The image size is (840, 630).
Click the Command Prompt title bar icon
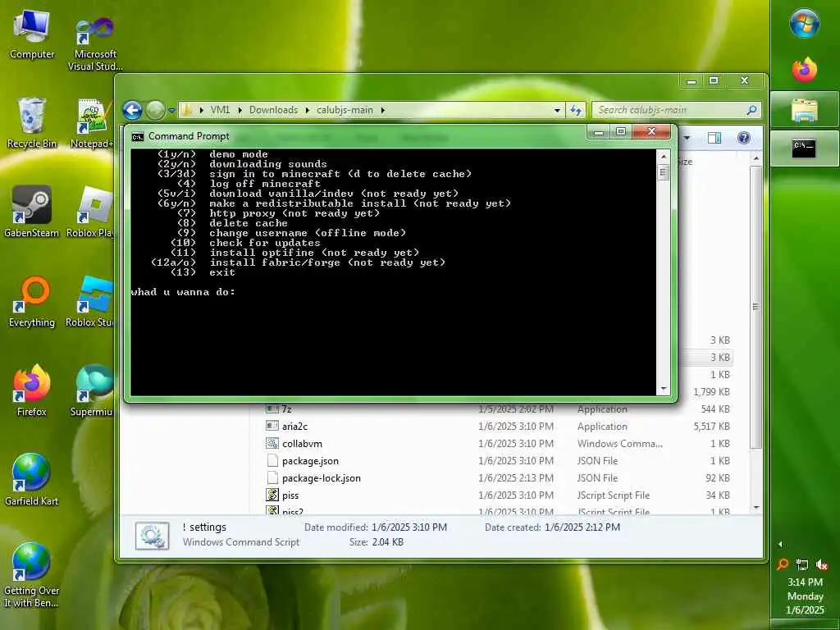[138, 137]
